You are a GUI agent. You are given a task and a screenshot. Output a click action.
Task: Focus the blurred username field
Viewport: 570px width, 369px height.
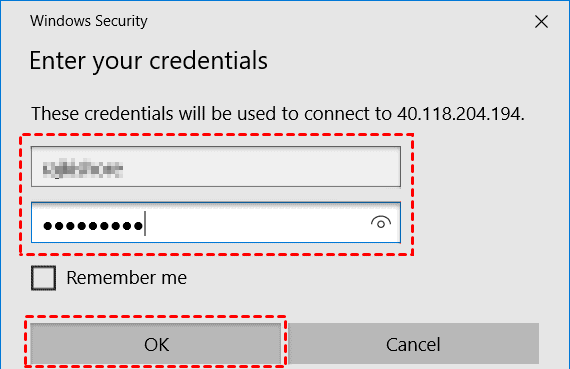point(216,167)
